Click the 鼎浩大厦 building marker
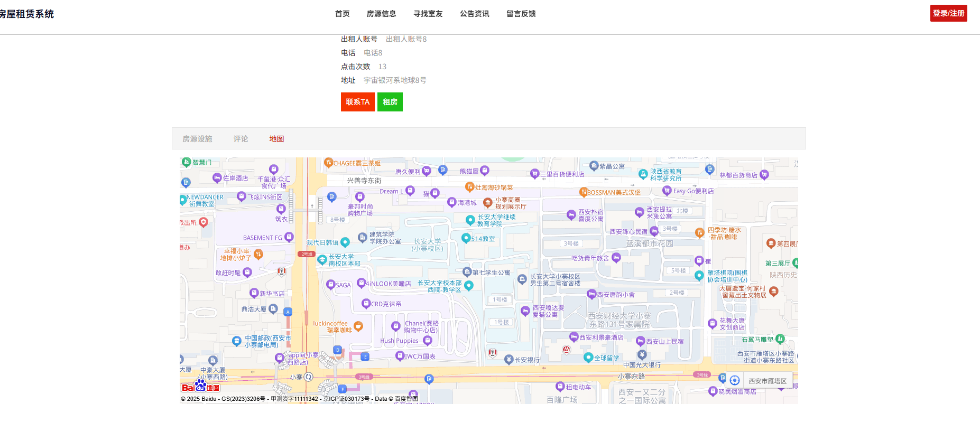This screenshot has height=432, width=980. coord(273,308)
